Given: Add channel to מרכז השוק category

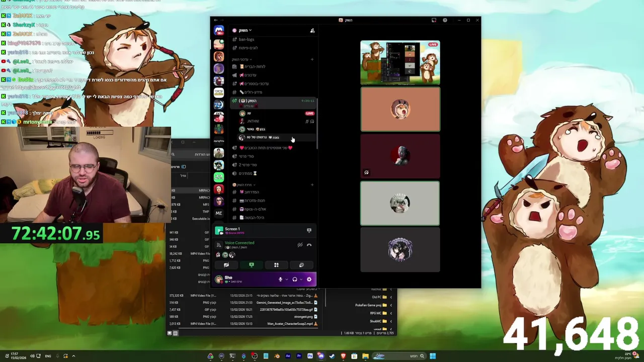Looking at the screenshot, I should (312, 185).
